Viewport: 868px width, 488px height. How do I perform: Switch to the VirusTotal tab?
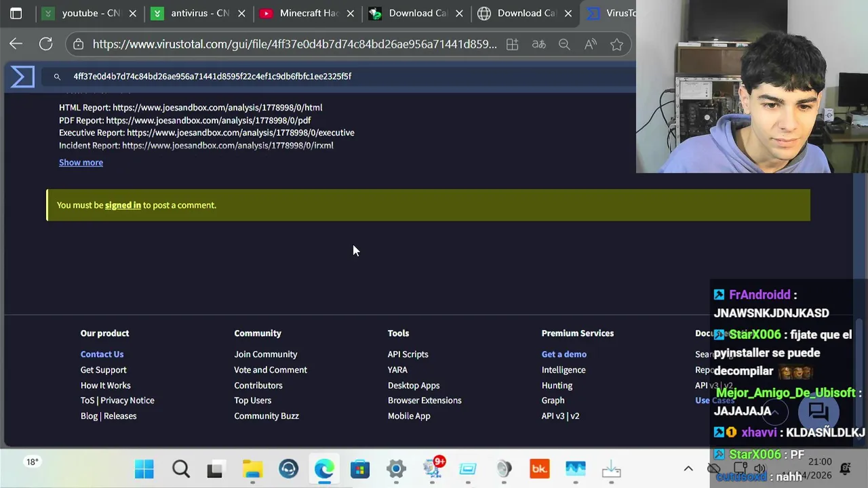point(610,13)
